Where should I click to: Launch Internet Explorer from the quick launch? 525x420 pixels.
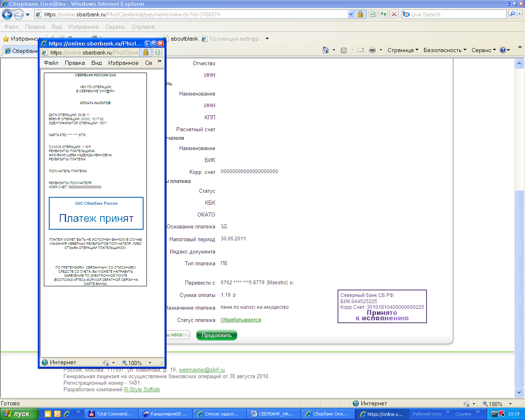coord(67,414)
